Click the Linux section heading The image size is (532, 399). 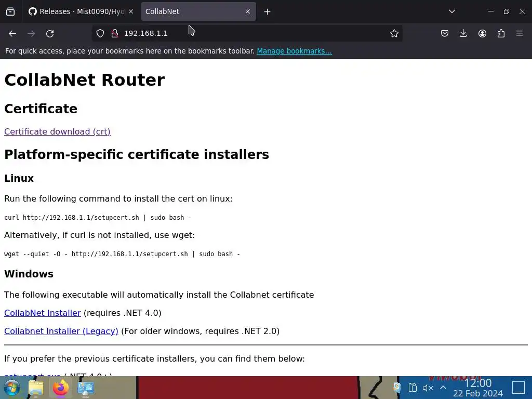pyautogui.click(x=19, y=178)
